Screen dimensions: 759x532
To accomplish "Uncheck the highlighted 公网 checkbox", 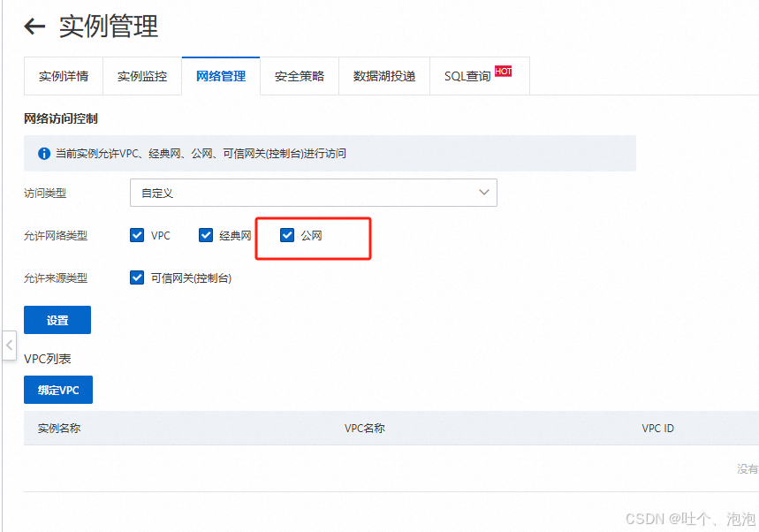I will click(x=287, y=234).
